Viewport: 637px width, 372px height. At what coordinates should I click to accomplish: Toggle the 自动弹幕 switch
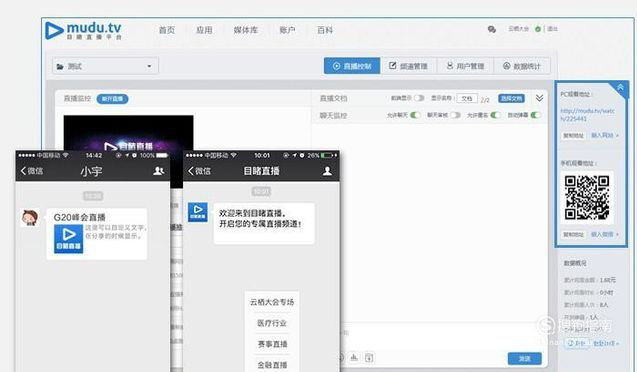[x=535, y=115]
